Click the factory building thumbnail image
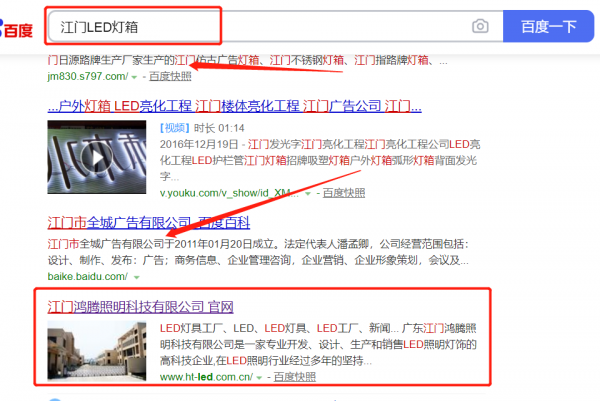Image resolution: width=600 pixels, height=401 pixels. tap(97, 351)
